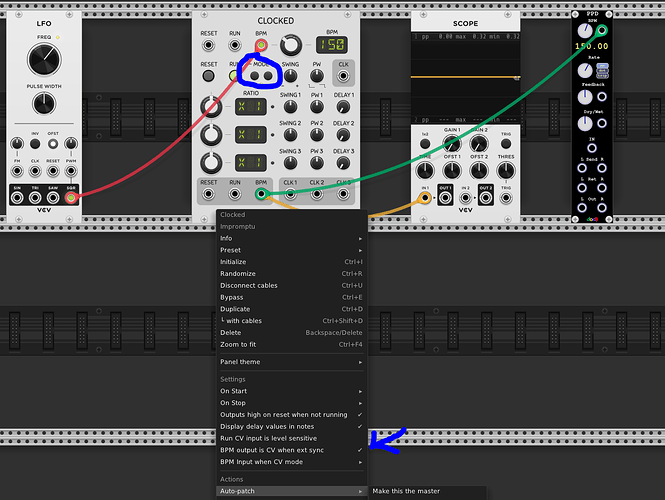Click Clocked master CLK output jack

tap(343, 76)
